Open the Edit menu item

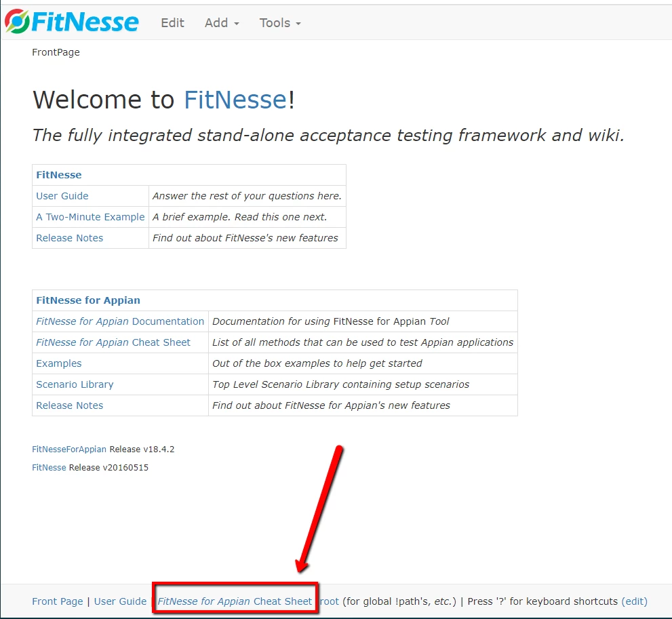(x=172, y=22)
